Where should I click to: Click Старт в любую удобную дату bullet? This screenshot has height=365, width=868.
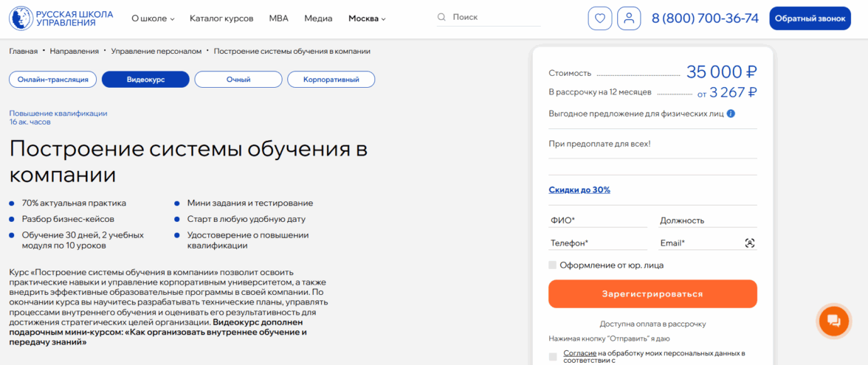[247, 219]
